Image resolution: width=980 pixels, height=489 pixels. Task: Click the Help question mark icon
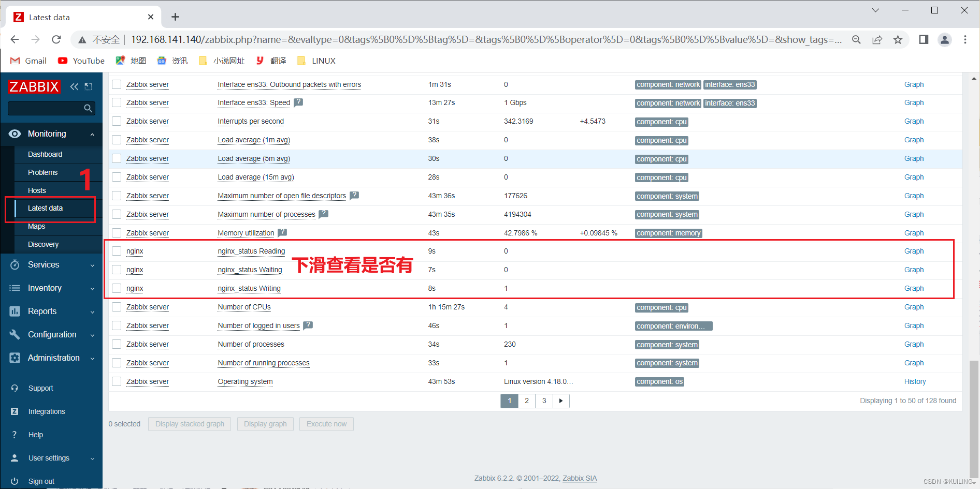click(x=15, y=435)
